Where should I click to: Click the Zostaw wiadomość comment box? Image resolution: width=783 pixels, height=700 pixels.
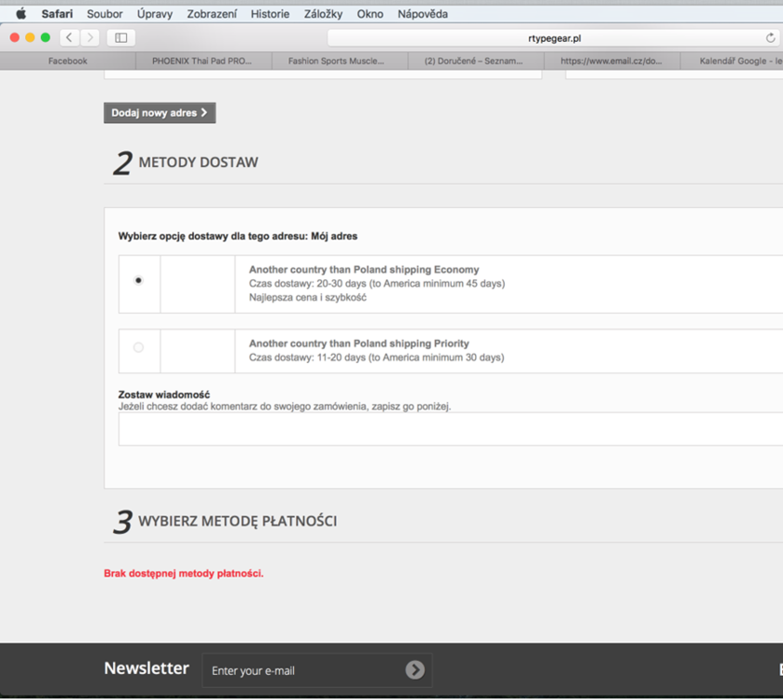click(x=451, y=429)
